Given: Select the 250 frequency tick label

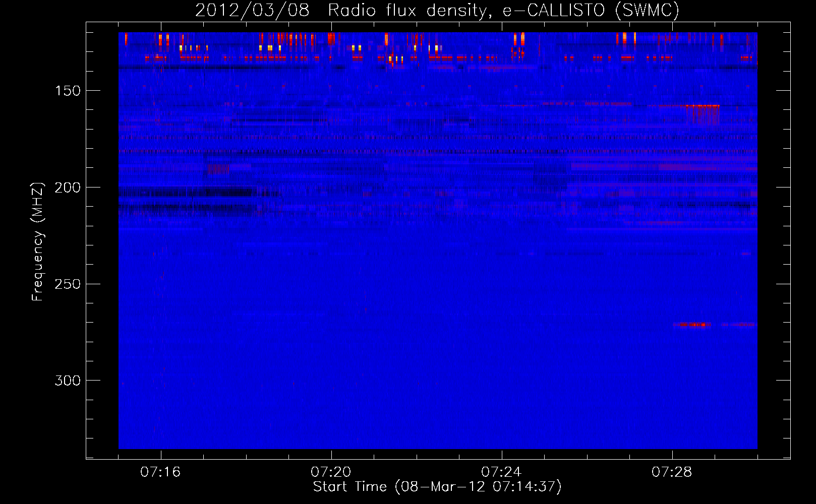Looking at the screenshot, I should [68, 284].
